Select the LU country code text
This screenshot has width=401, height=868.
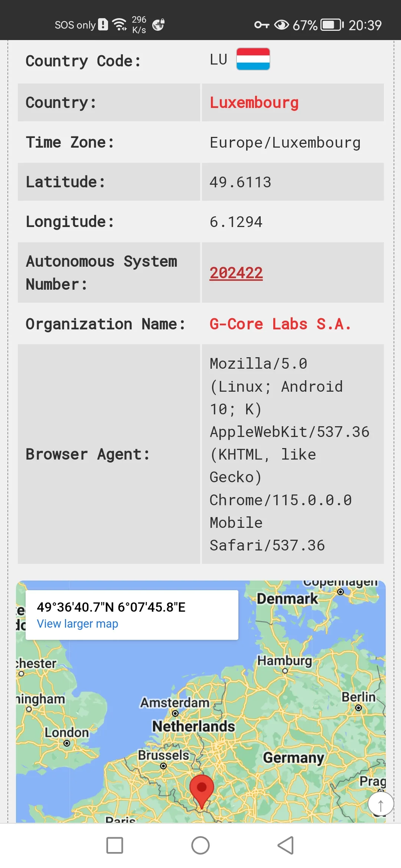(x=218, y=59)
